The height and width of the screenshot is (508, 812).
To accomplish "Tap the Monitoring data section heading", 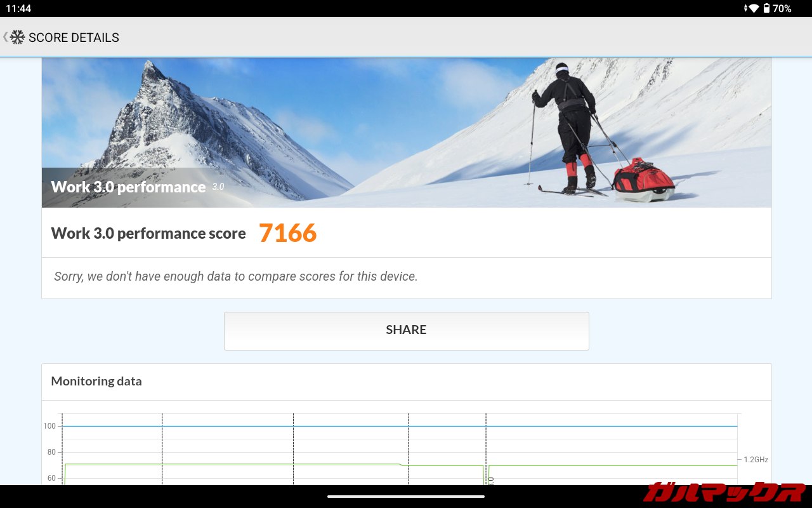I will point(96,381).
